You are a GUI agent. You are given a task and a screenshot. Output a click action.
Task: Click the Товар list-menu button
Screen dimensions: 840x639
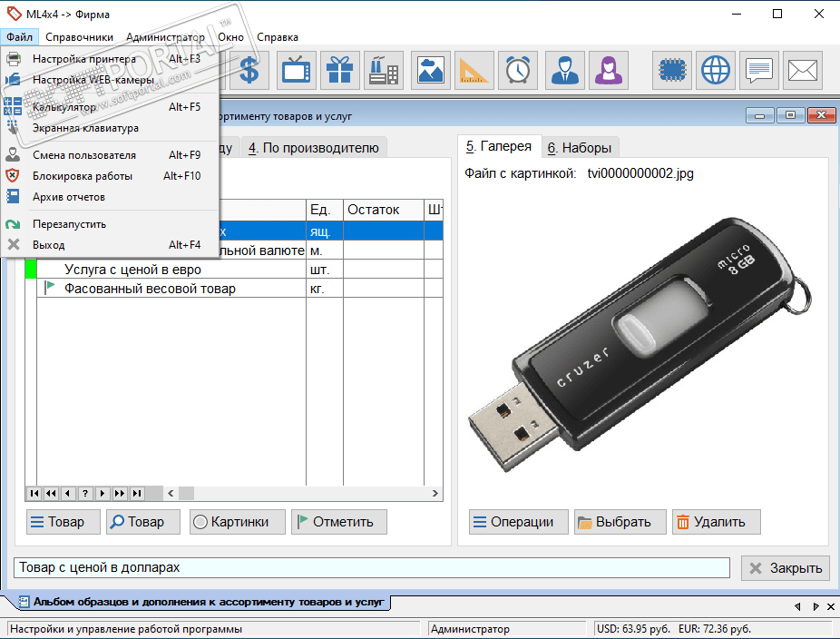pos(63,522)
